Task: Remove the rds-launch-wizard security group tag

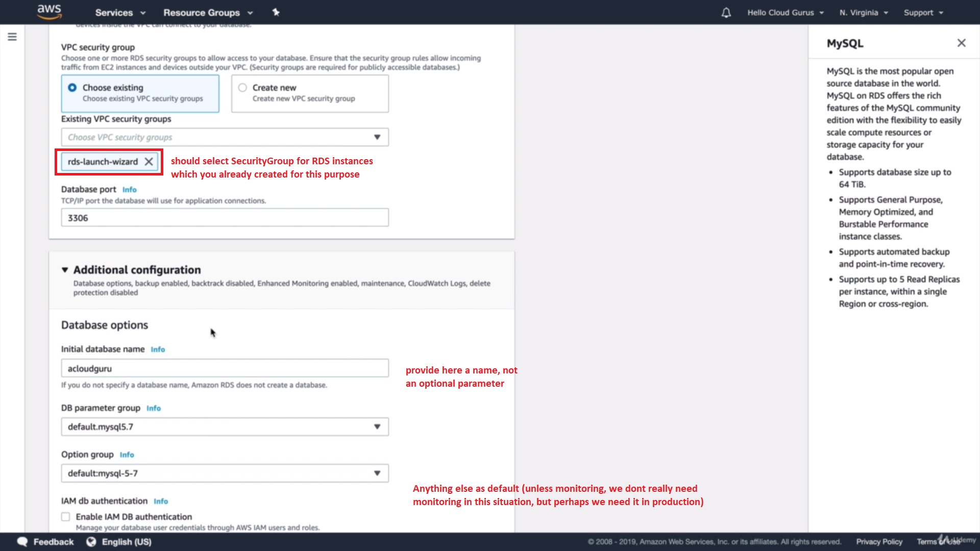Action: pos(149,162)
